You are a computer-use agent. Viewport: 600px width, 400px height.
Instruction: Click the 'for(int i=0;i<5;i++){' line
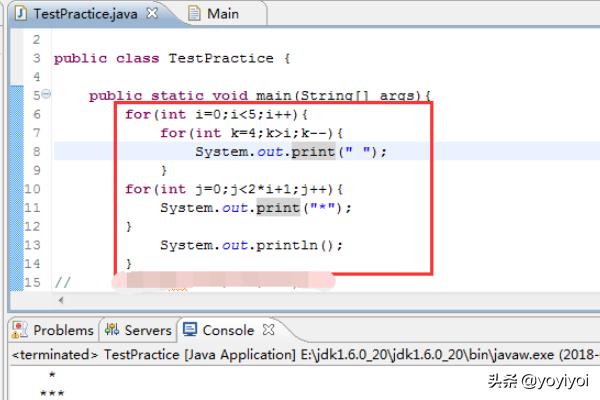[x=216, y=114]
